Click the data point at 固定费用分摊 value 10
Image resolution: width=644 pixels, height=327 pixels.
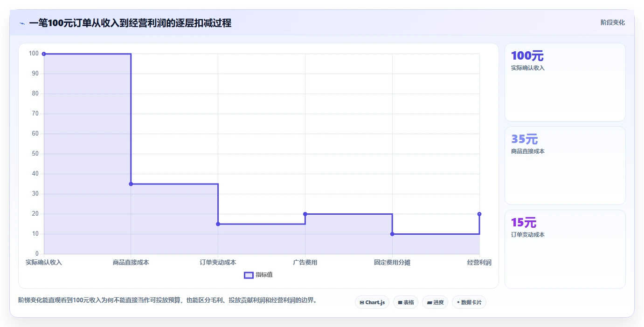[x=392, y=234]
